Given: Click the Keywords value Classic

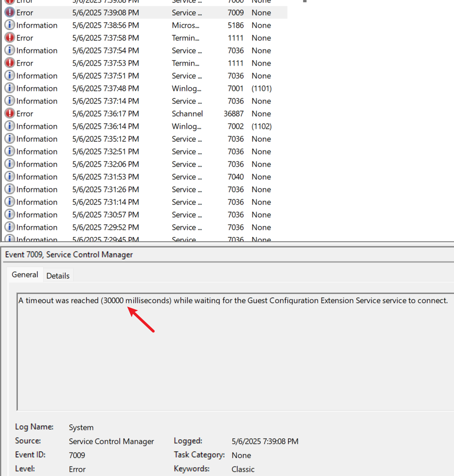Looking at the screenshot, I should (243, 469).
